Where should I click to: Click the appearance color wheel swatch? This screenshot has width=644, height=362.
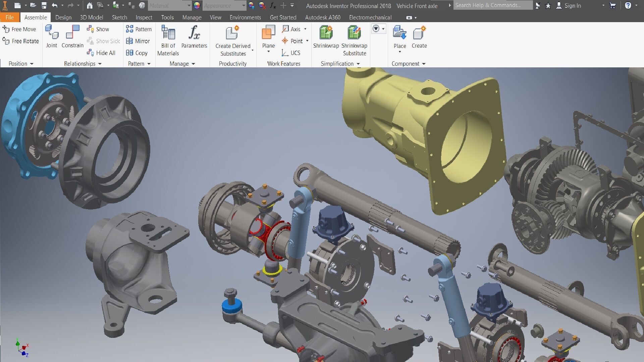pos(197,5)
